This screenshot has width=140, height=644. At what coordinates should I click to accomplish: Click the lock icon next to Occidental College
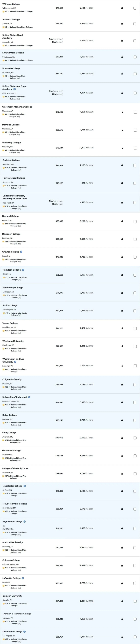[122, 636]
